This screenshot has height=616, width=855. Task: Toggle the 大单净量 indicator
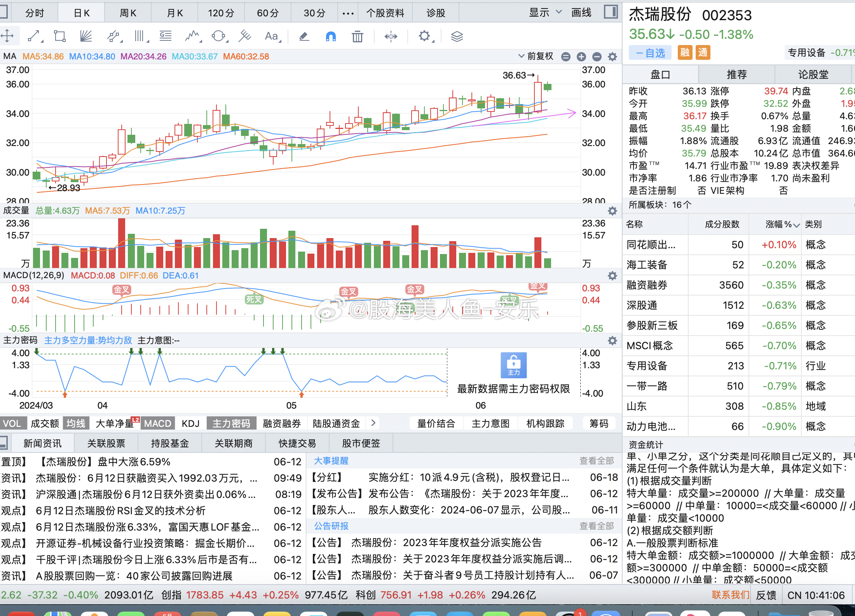pos(115,423)
